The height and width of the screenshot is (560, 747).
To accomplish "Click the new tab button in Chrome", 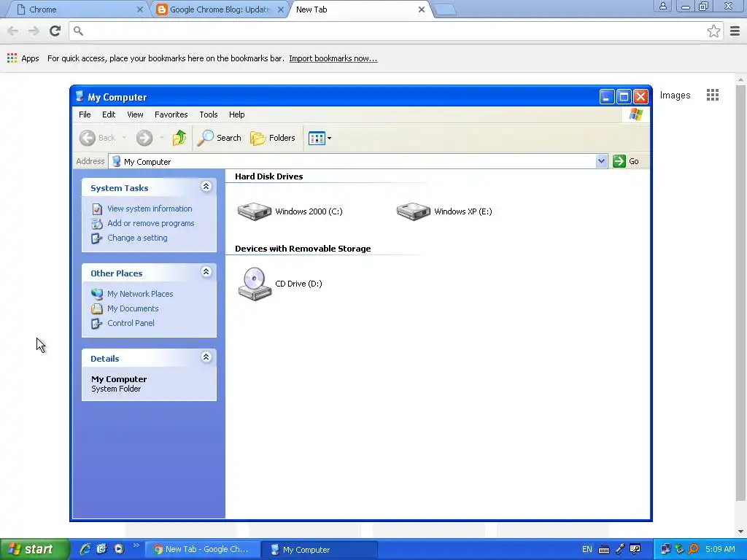I will point(446,9).
